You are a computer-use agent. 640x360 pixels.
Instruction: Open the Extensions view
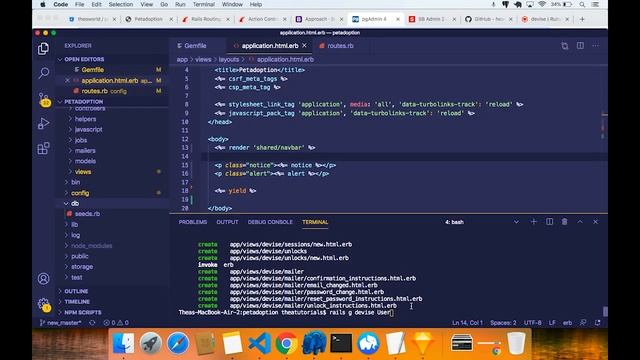tap(43, 148)
